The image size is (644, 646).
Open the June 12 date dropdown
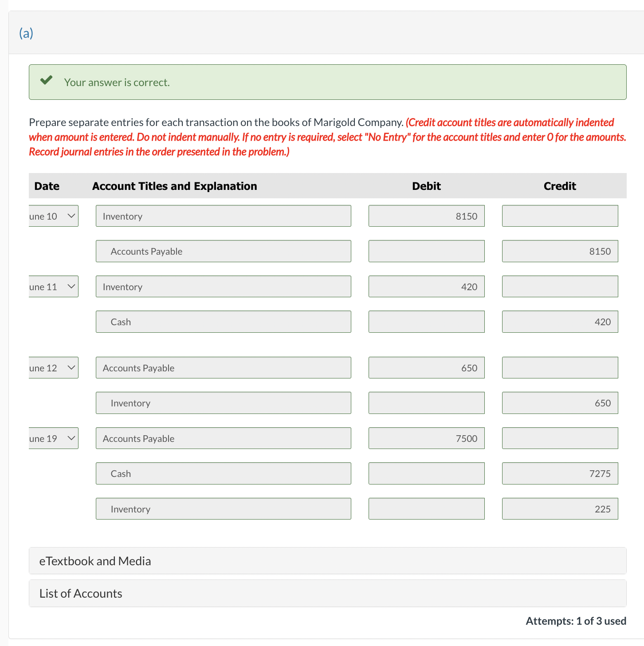pyautogui.click(x=53, y=367)
